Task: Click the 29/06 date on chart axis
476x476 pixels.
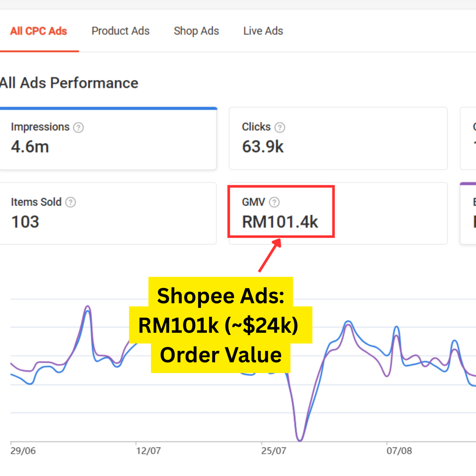Action: coord(23,451)
